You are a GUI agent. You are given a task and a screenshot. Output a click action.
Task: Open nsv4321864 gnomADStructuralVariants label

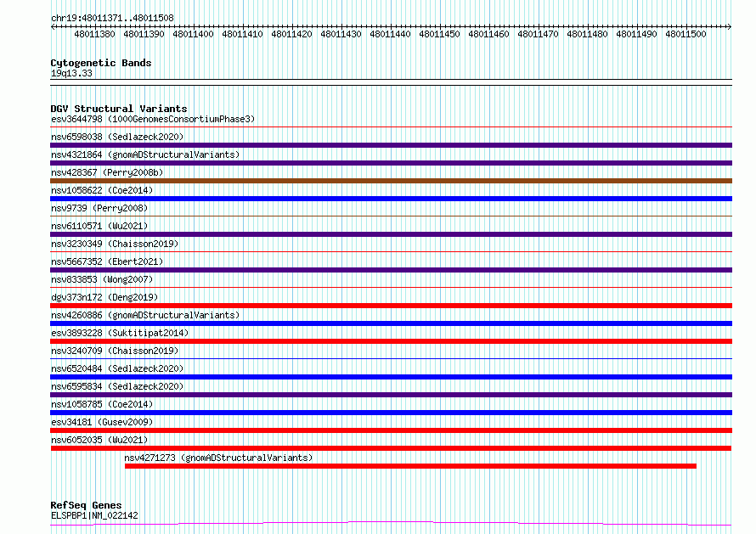(x=145, y=155)
